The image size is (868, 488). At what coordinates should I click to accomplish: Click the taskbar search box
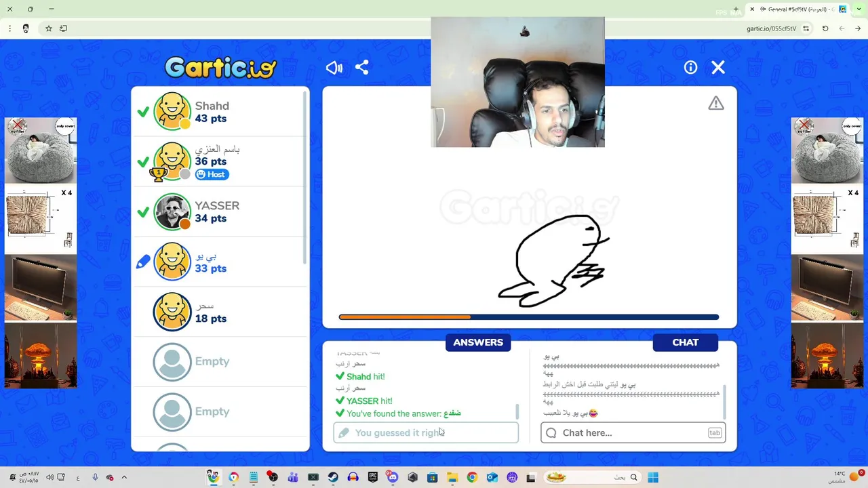pyautogui.click(x=593, y=477)
